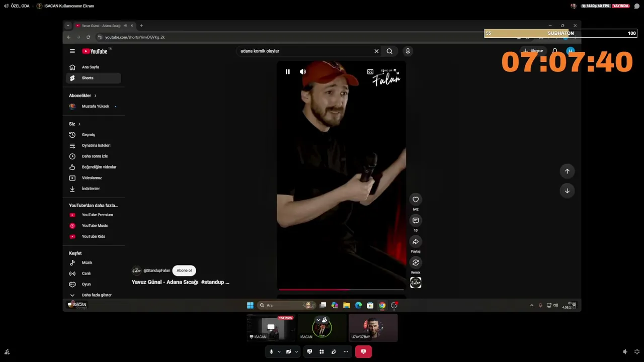Open YouTube Premium link
The width and height of the screenshot is (644, 362).
[94, 215]
